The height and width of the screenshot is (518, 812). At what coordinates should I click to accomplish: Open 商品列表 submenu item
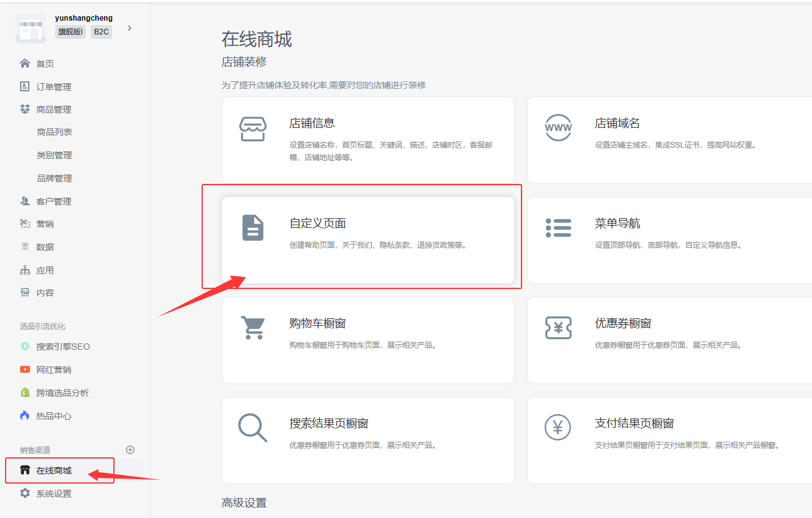[54, 132]
